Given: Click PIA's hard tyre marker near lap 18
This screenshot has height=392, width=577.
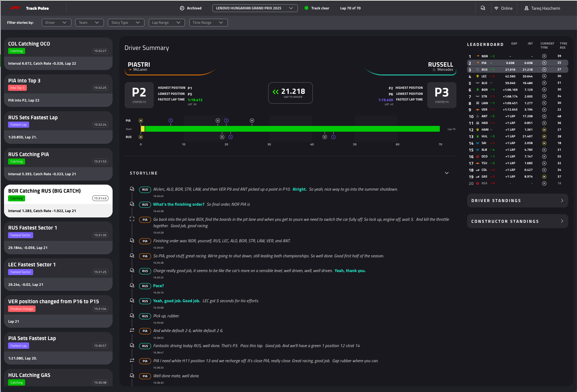Looking at the screenshot, I should [x=218, y=121].
